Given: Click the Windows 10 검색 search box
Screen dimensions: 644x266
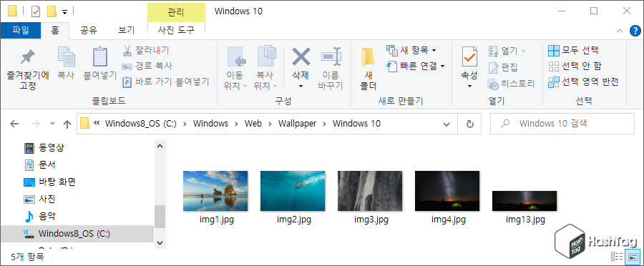Looking at the screenshot, I should click(x=562, y=124).
